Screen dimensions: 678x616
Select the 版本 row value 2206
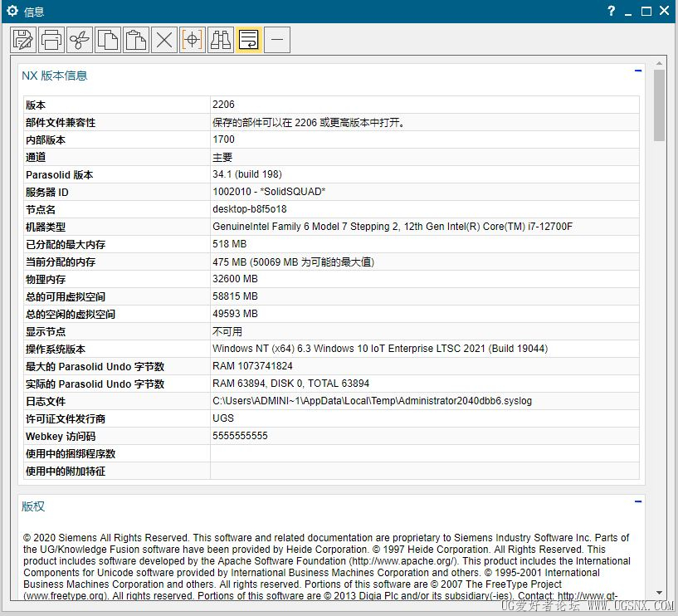click(x=223, y=105)
